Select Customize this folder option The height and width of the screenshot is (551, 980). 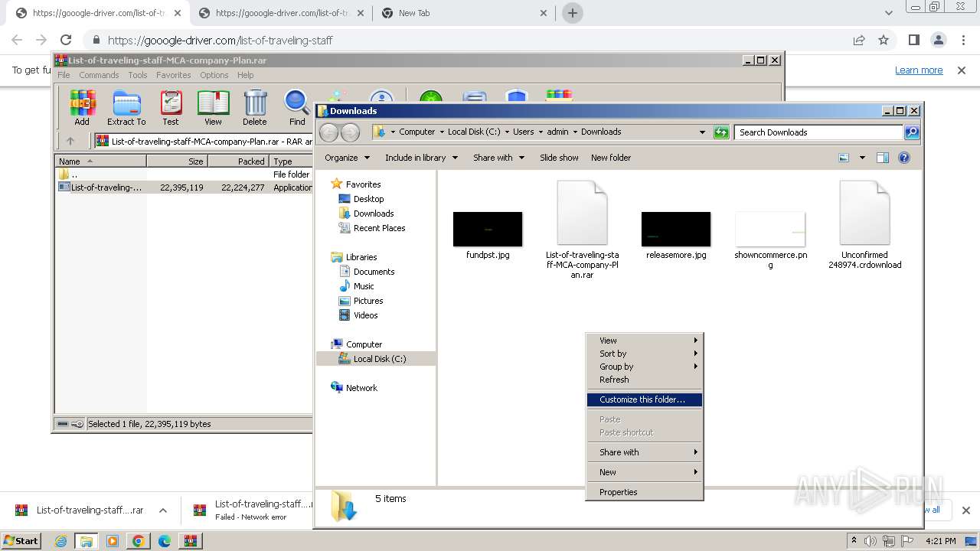[645, 399]
